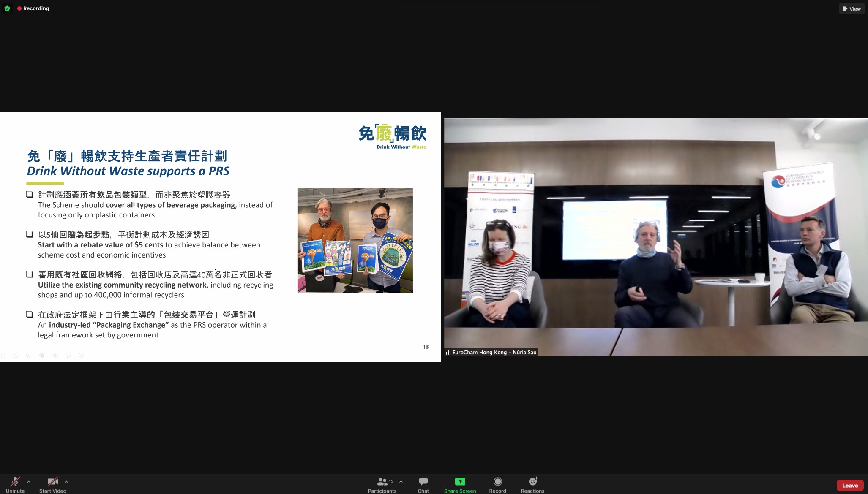868x494 pixels.
Task: Click the red Recording indicator dot
Action: point(19,8)
